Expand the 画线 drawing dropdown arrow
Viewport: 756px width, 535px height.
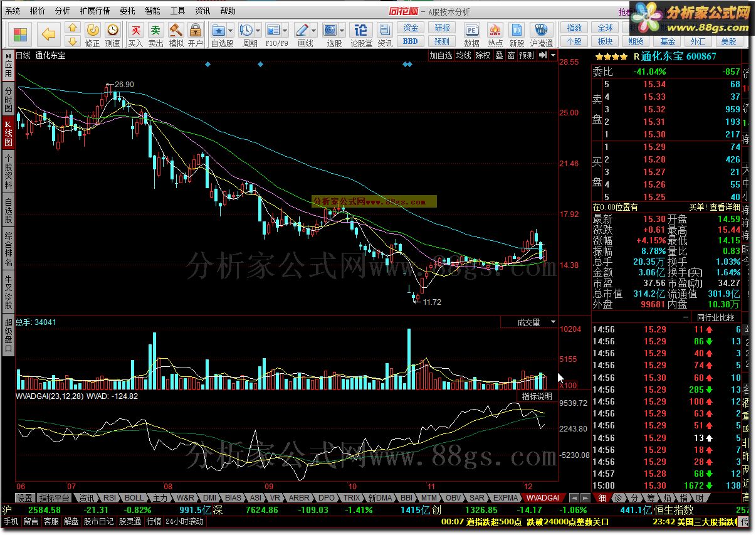point(315,29)
